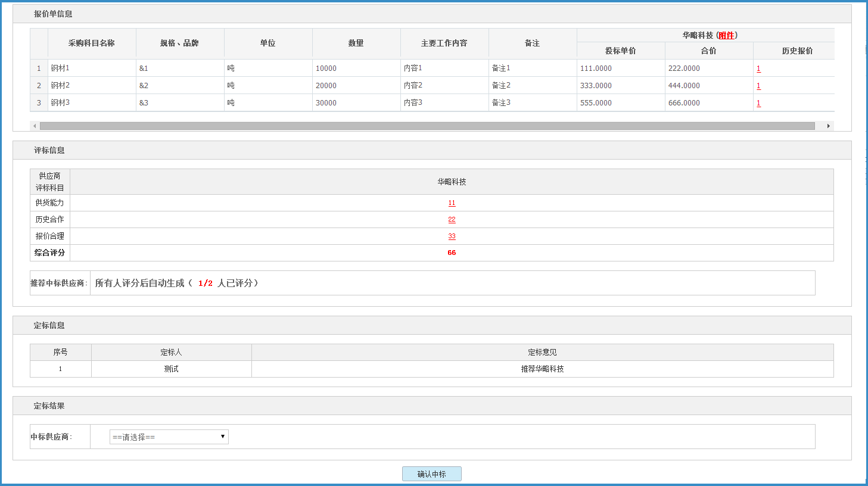
Task: Click the &3 specification cell
Action: tap(180, 102)
